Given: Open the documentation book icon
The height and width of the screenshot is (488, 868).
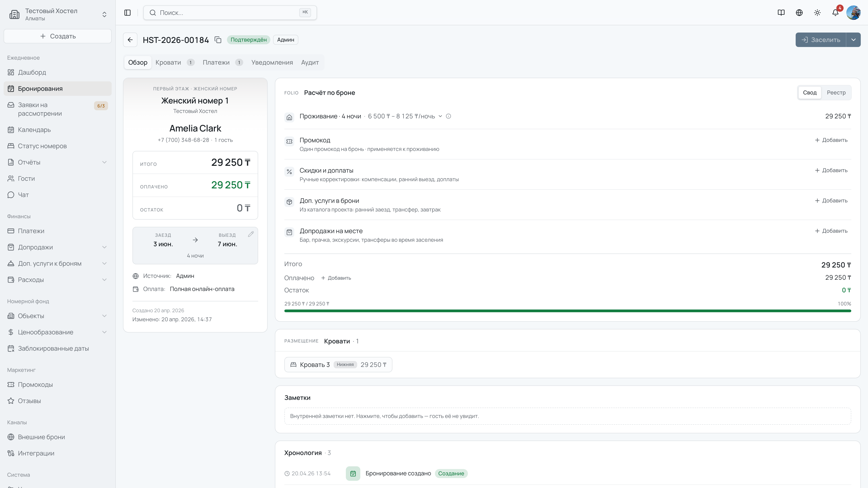Looking at the screenshot, I should pos(781,12).
